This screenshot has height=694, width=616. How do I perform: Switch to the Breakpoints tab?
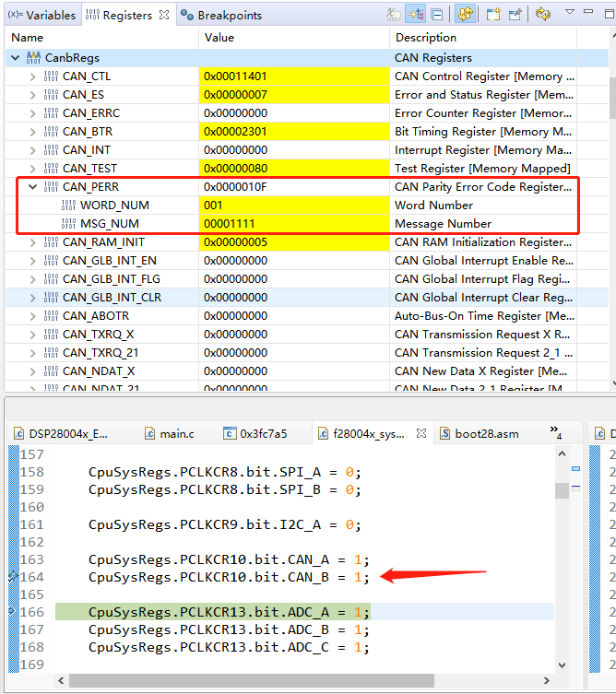222,15
